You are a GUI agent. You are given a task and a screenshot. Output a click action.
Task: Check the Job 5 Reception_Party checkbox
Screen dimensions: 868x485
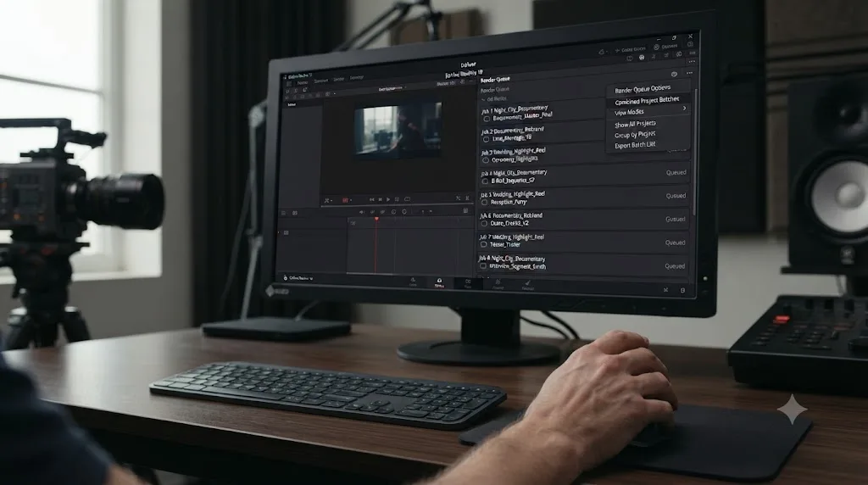coord(484,203)
